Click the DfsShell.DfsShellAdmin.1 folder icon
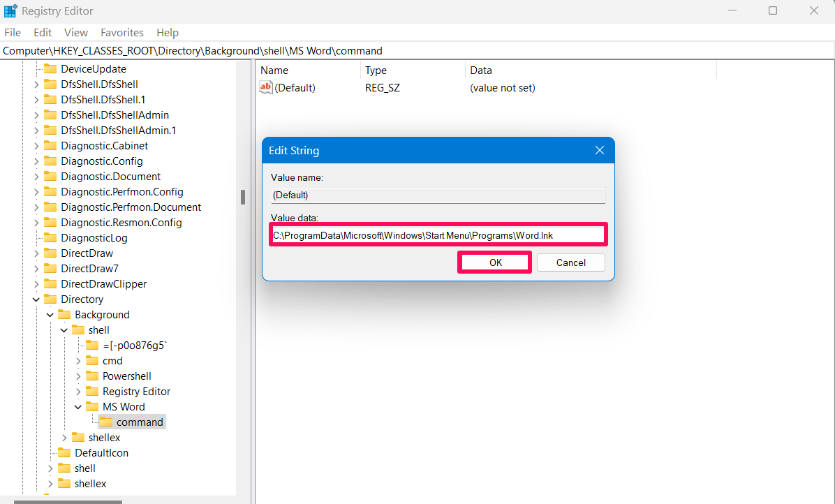Viewport: 835px width, 504px height. pos(50,131)
